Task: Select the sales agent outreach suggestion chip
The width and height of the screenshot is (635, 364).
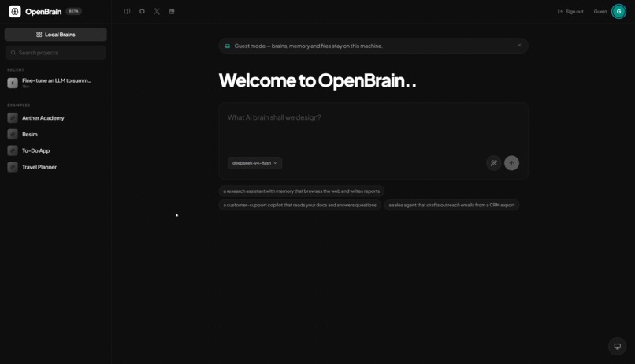Action: (451, 205)
